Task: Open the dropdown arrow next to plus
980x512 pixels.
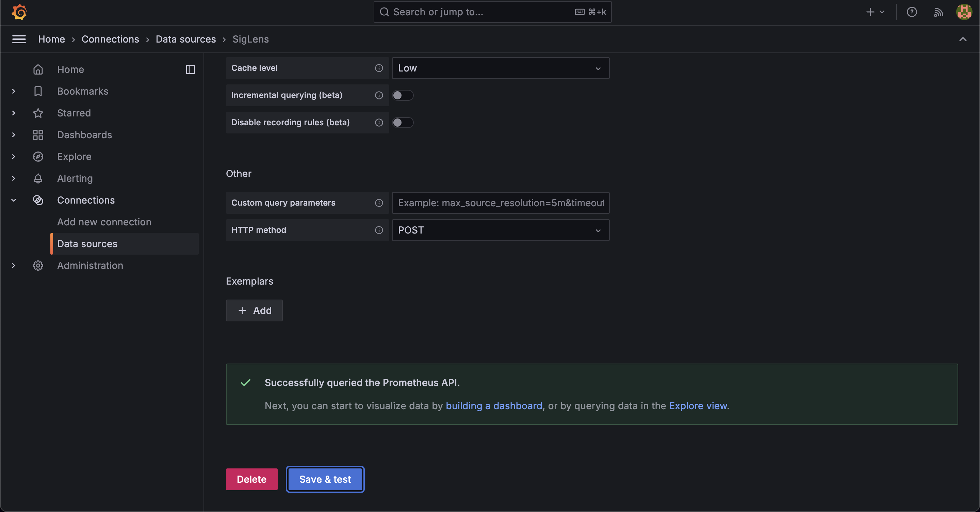Action: (x=882, y=12)
